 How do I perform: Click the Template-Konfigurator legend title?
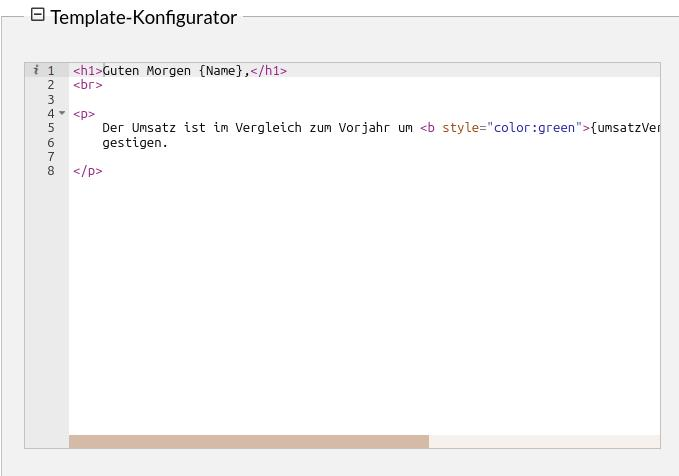pyautogui.click(x=143, y=17)
